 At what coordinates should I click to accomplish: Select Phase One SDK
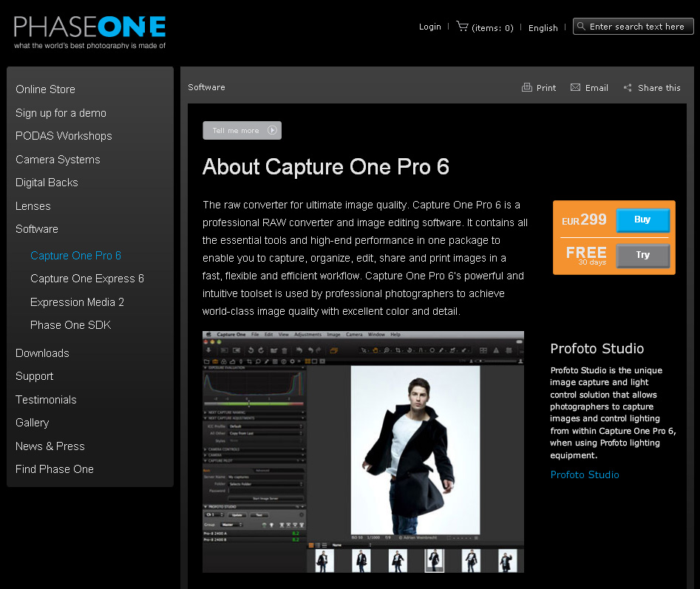click(x=70, y=325)
